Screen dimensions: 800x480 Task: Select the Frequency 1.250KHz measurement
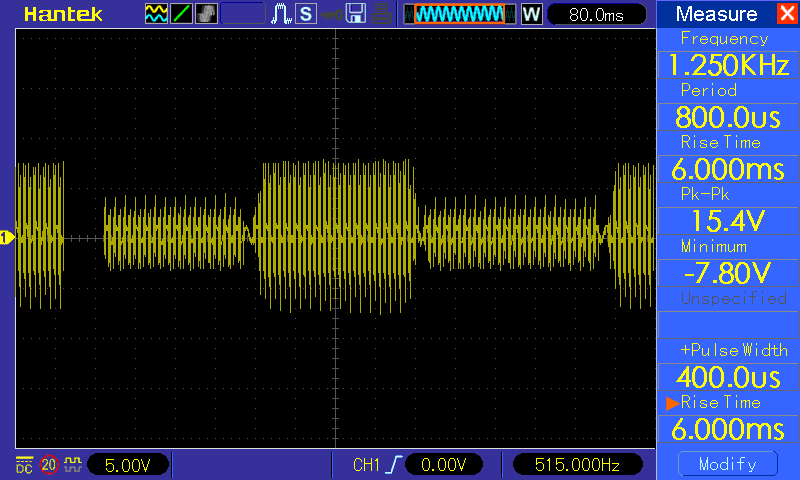coord(728,65)
